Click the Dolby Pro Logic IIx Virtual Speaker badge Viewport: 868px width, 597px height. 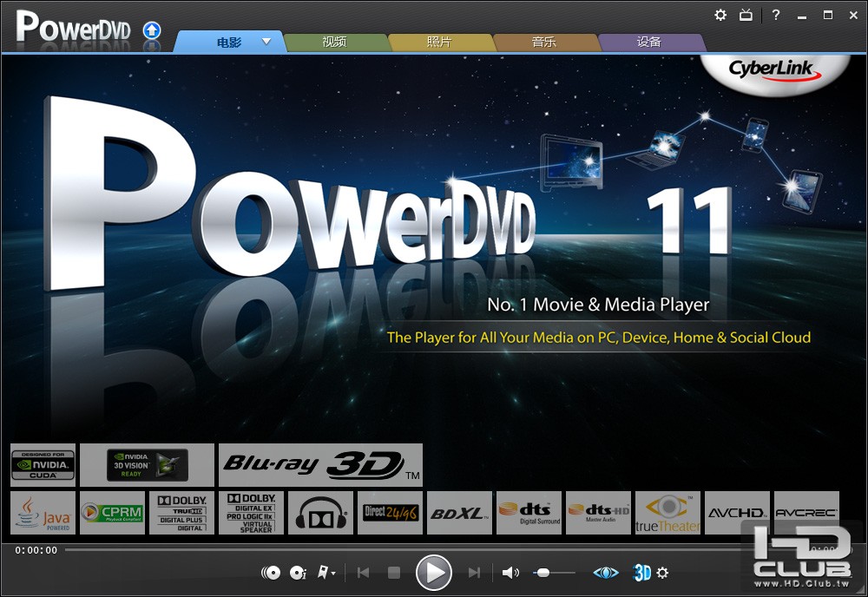252,513
